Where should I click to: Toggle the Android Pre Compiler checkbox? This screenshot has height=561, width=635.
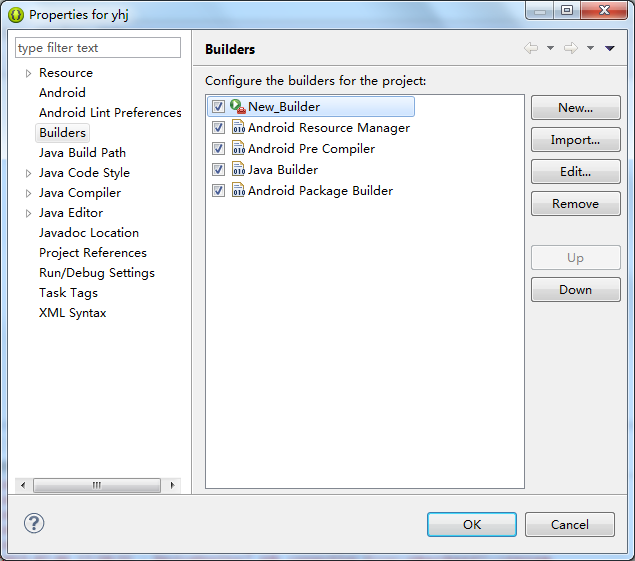[218, 149]
